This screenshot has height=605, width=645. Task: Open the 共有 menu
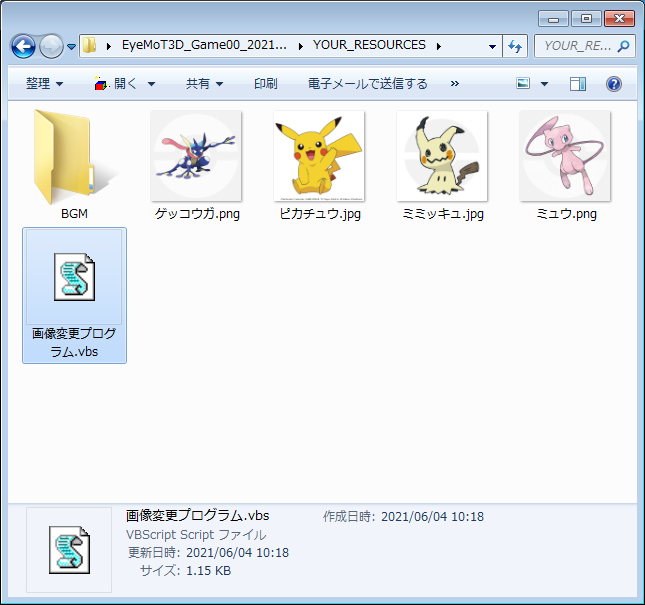pyautogui.click(x=205, y=84)
